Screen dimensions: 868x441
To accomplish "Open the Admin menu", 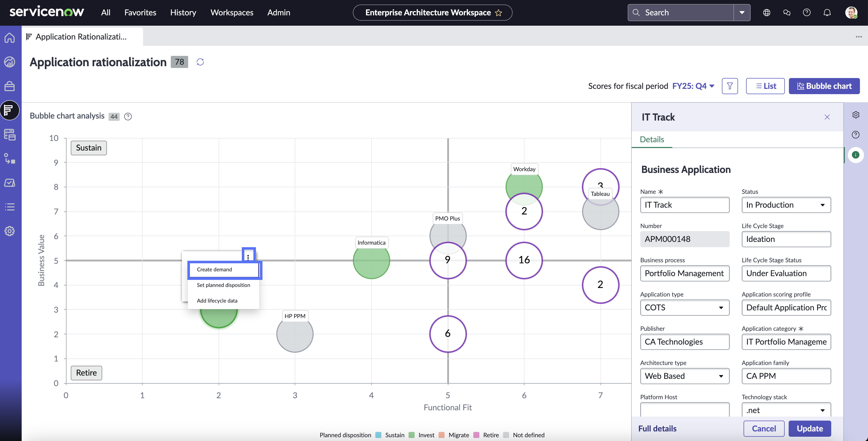I will pyautogui.click(x=279, y=12).
